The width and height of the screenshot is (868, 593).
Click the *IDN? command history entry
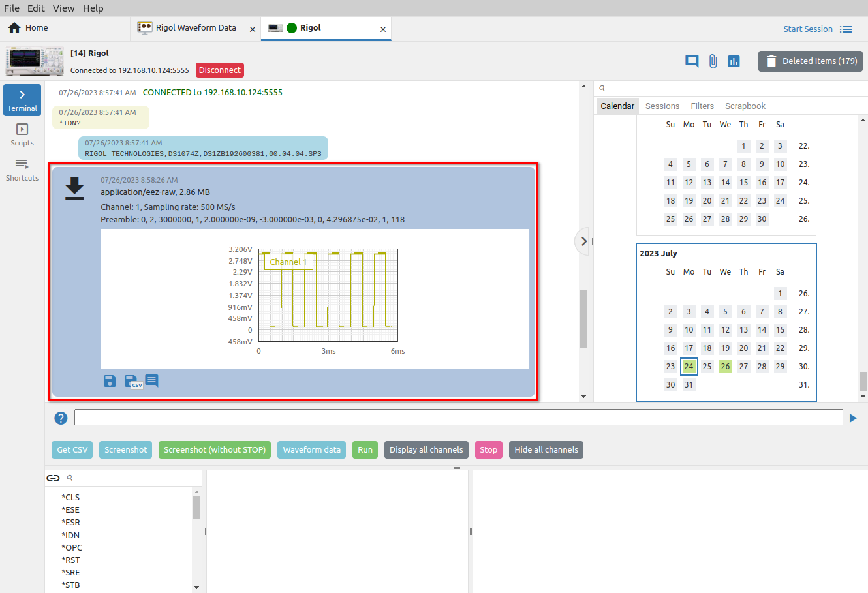pyautogui.click(x=101, y=117)
